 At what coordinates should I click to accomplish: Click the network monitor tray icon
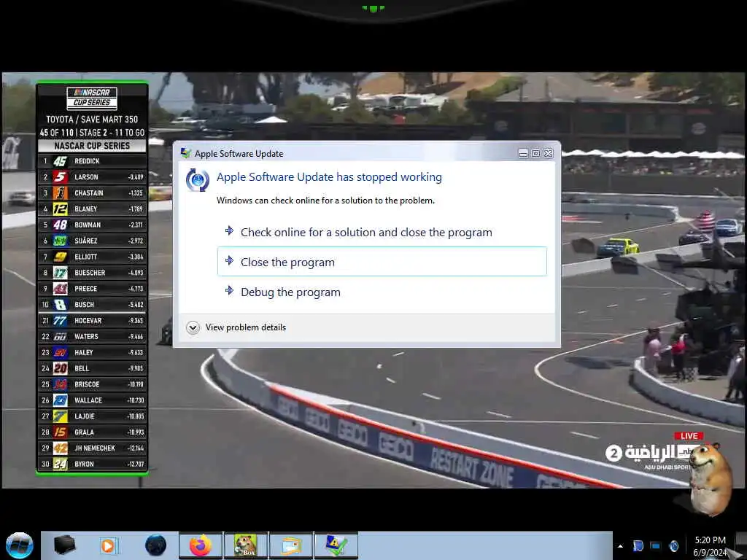point(656,545)
